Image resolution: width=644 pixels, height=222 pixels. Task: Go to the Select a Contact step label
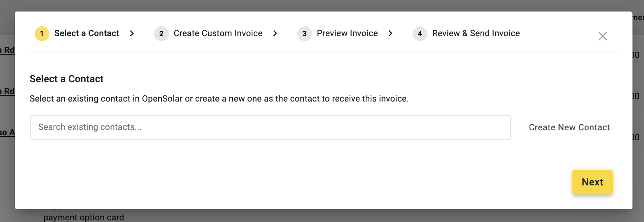click(86, 34)
